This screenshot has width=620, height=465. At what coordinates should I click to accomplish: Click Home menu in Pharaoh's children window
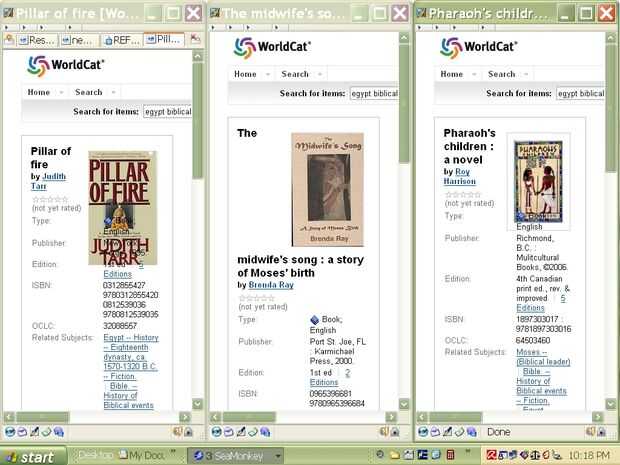pyautogui.click(x=452, y=74)
